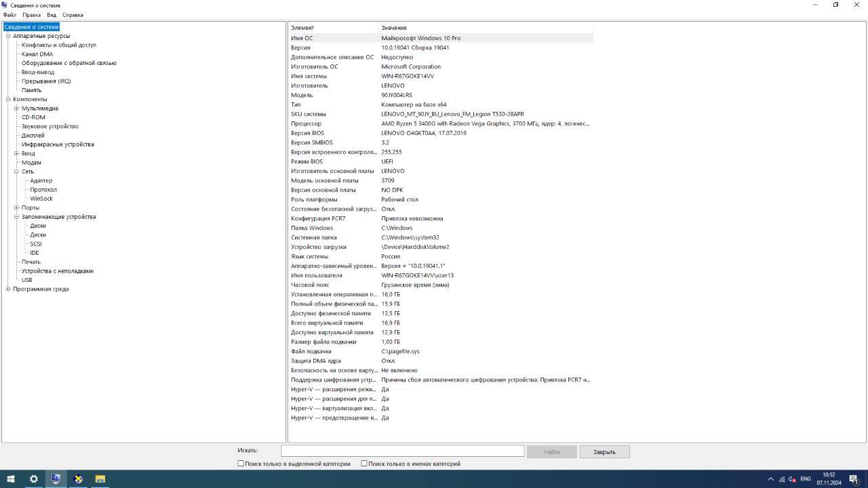The height and width of the screenshot is (488, 868).
Task: Open the Вид menu
Action: (52, 15)
